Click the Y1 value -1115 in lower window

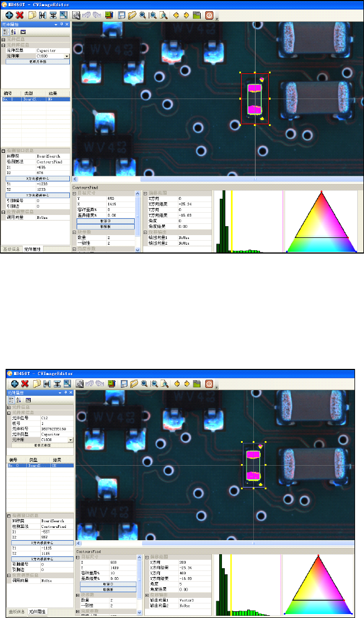tap(57, 548)
